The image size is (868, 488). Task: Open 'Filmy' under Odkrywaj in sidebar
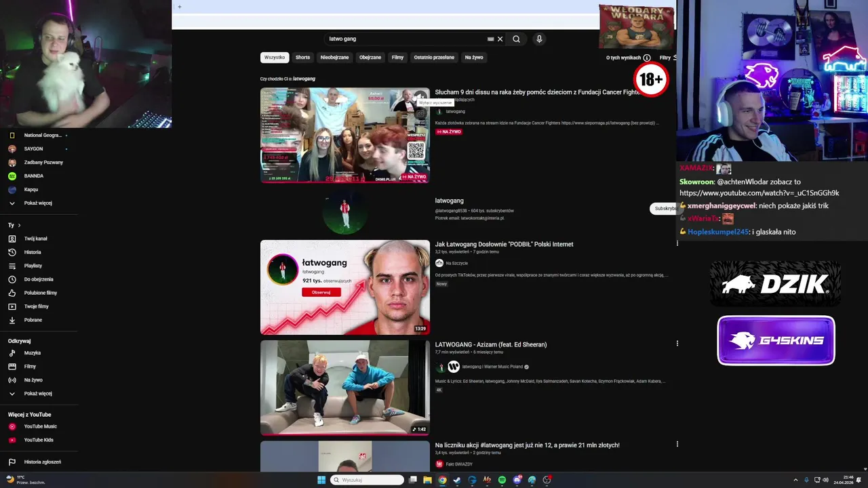[x=30, y=367]
